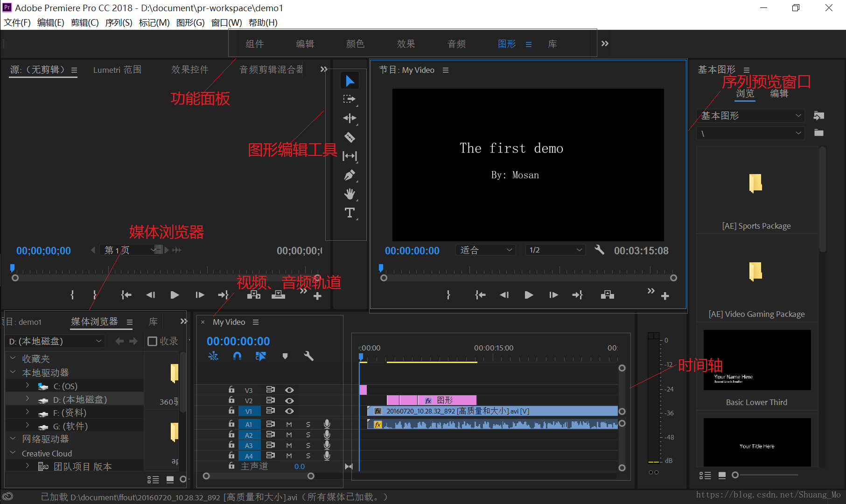The width and height of the screenshot is (846, 504).
Task: Toggle lock on track V3
Action: pos(231,389)
